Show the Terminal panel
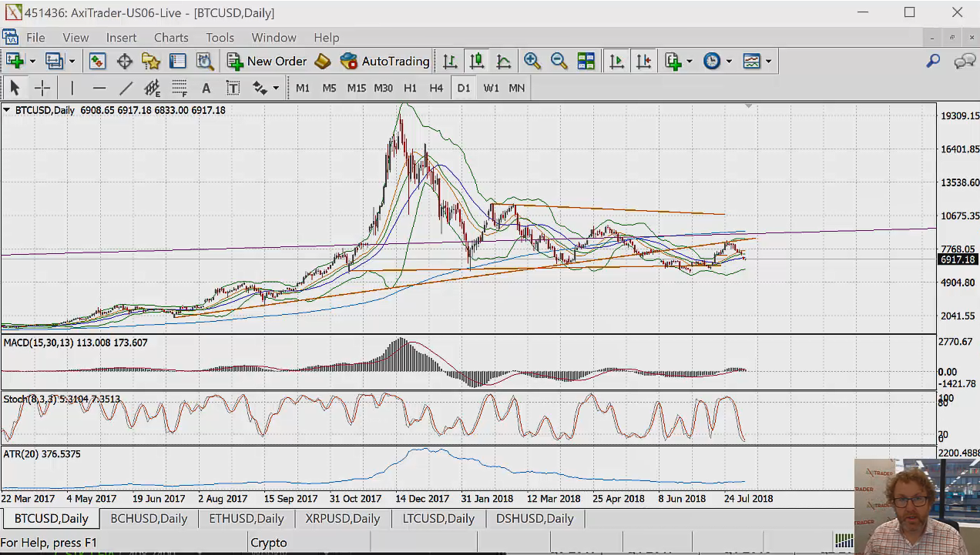Viewport: 980px width, 555px height. point(178,62)
